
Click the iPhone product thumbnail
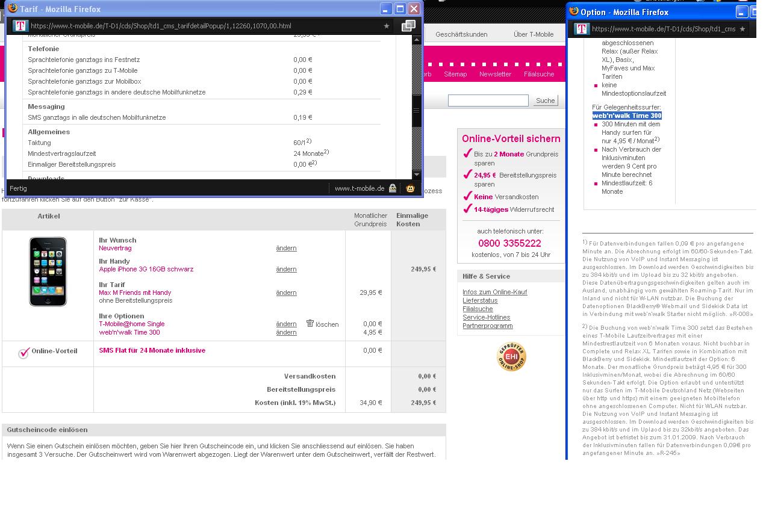48,271
